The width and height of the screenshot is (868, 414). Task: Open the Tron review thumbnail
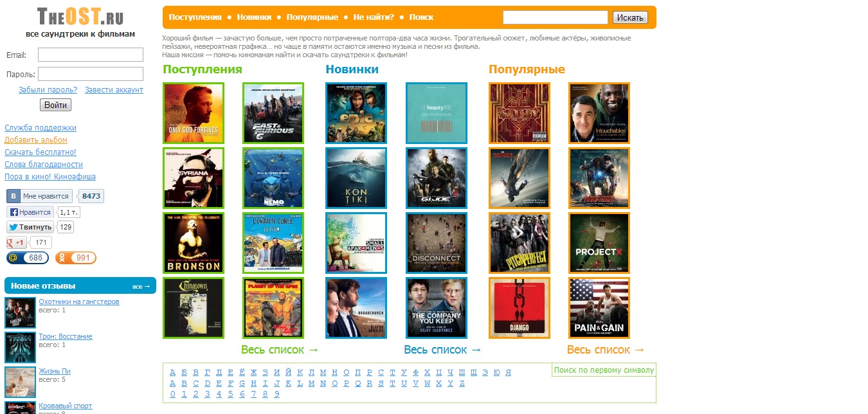pyautogui.click(x=20, y=348)
